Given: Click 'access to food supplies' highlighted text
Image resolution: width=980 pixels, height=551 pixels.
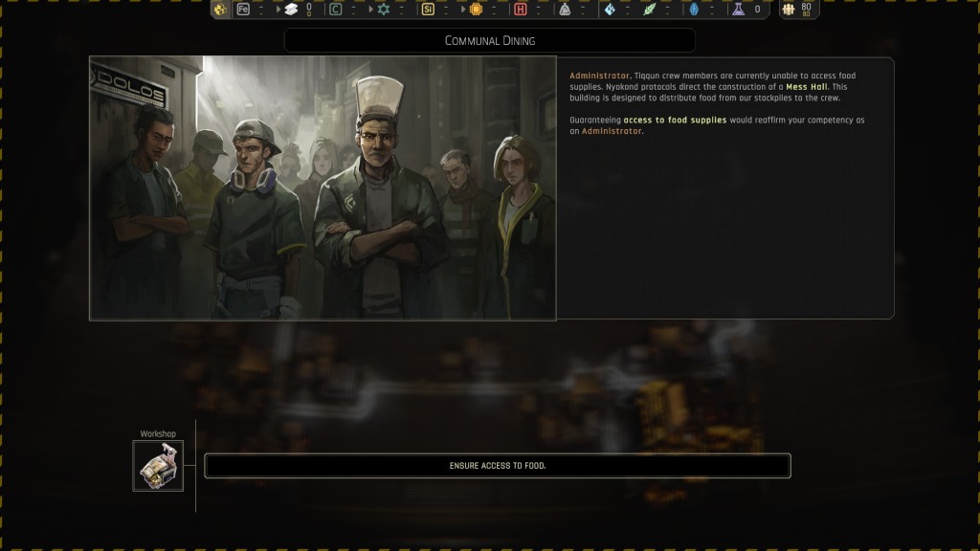Looking at the screenshot, I should click(x=675, y=120).
